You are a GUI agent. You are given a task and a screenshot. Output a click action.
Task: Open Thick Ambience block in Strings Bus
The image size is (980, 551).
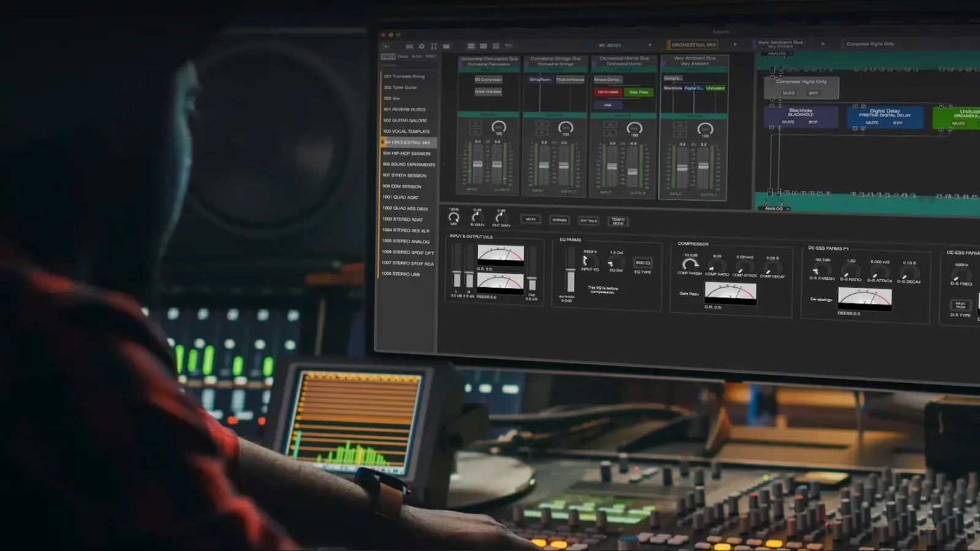pyautogui.click(x=570, y=80)
